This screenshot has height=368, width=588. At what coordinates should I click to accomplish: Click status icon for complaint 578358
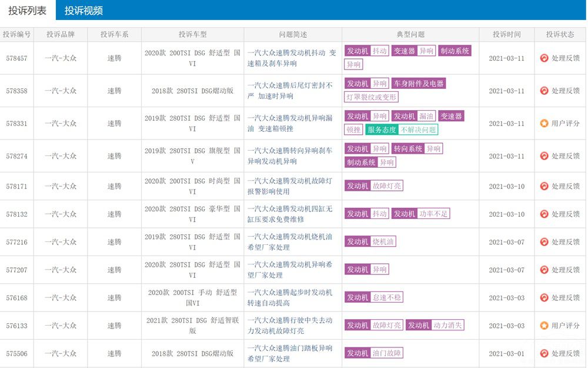point(544,91)
